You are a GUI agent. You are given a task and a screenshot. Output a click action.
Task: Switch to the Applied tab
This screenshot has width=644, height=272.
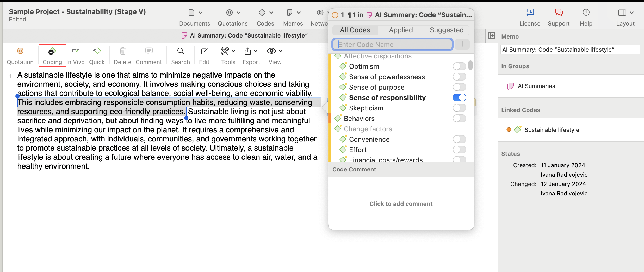(401, 30)
